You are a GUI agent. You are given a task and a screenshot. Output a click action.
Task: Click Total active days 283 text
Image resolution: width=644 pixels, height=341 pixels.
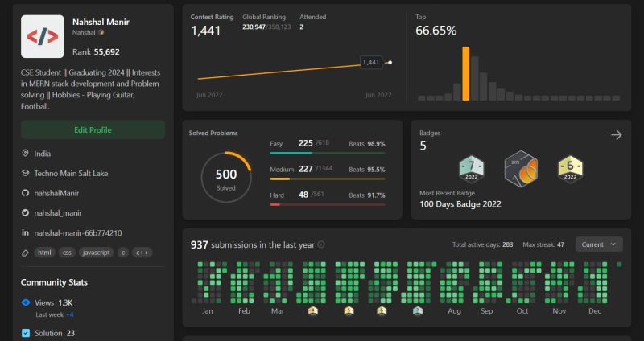point(482,244)
